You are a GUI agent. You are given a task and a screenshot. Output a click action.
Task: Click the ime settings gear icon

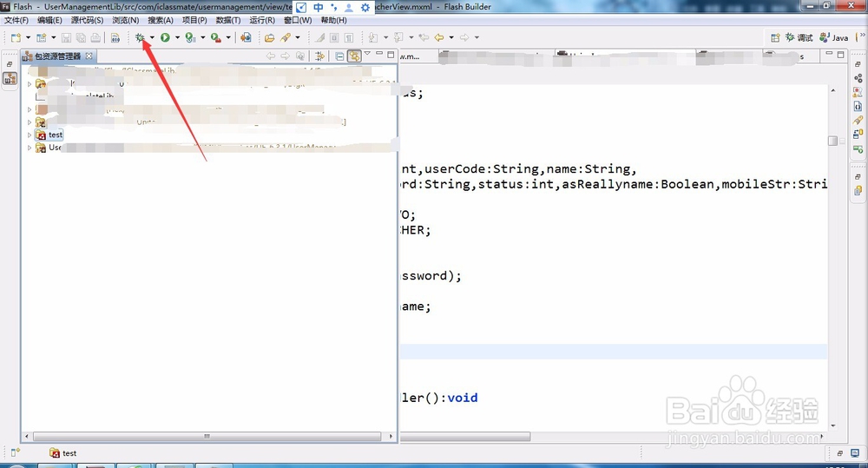[365, 7]
